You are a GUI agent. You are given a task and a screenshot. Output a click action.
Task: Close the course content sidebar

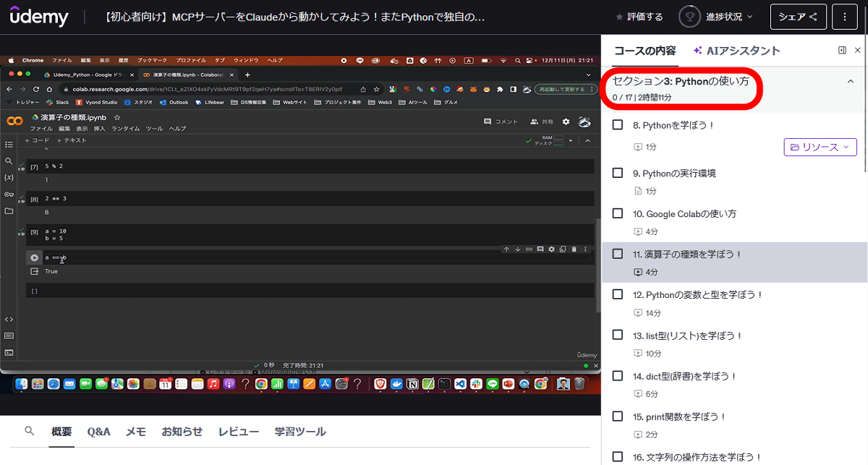858,51
